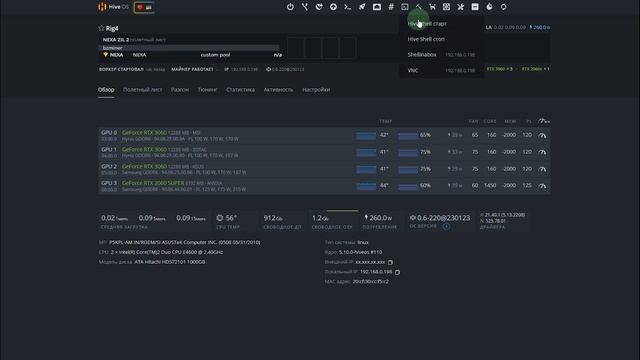Open overclock gauge icon for GPU 1
The image size is (640, 360).
click(x=542, y=152)
